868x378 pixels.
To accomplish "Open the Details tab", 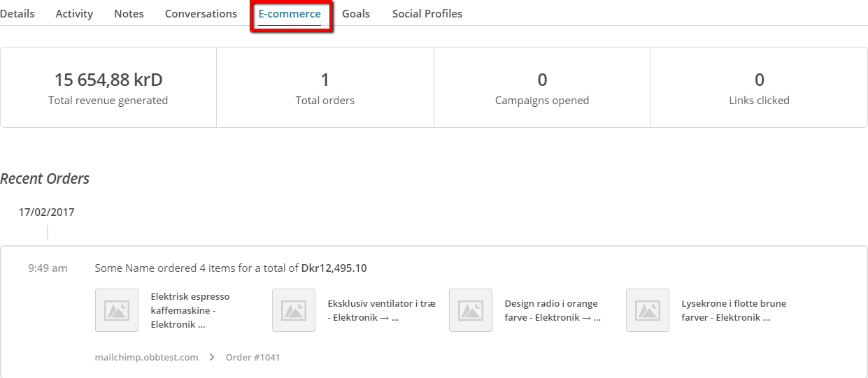I will click(17, 13).
